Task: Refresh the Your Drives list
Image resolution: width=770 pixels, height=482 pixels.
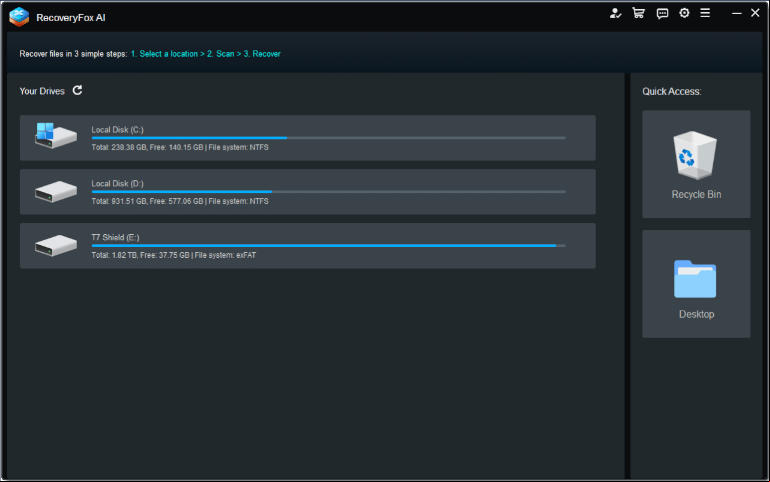Action: [x=78, y=90]
